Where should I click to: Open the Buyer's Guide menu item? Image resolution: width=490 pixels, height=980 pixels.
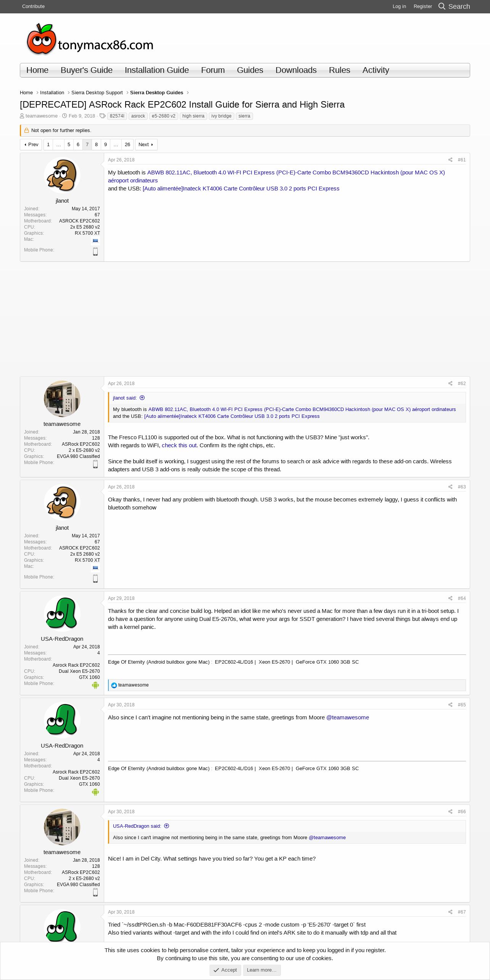(x=87, y=70)
